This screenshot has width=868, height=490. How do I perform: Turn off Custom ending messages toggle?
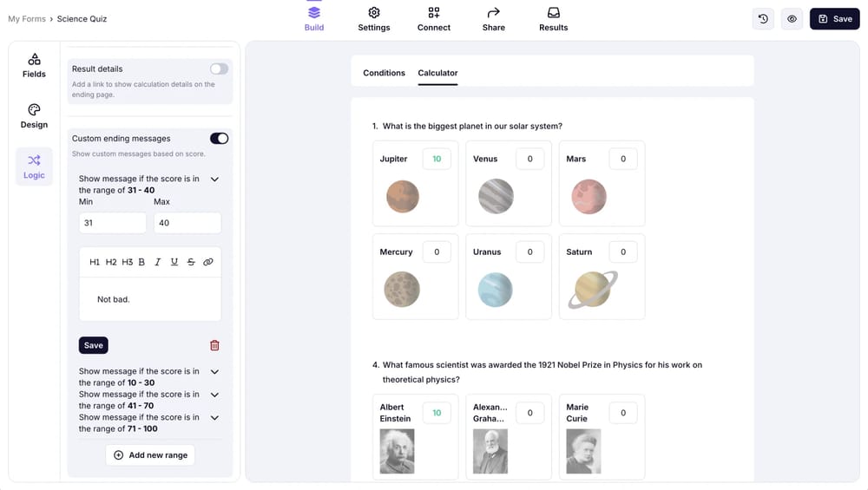point(219,139)
